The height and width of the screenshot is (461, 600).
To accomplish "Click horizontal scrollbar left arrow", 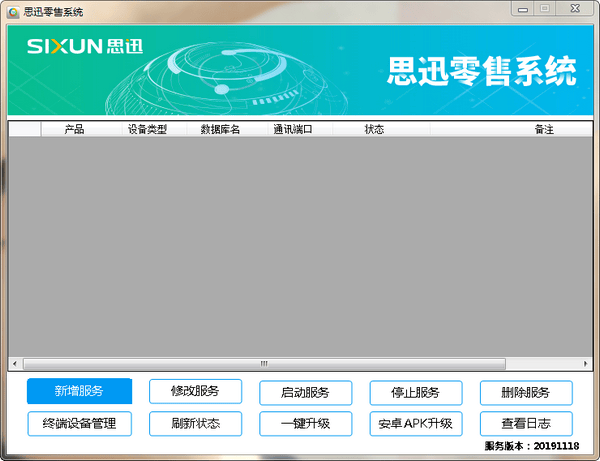I will pos(15,364).
